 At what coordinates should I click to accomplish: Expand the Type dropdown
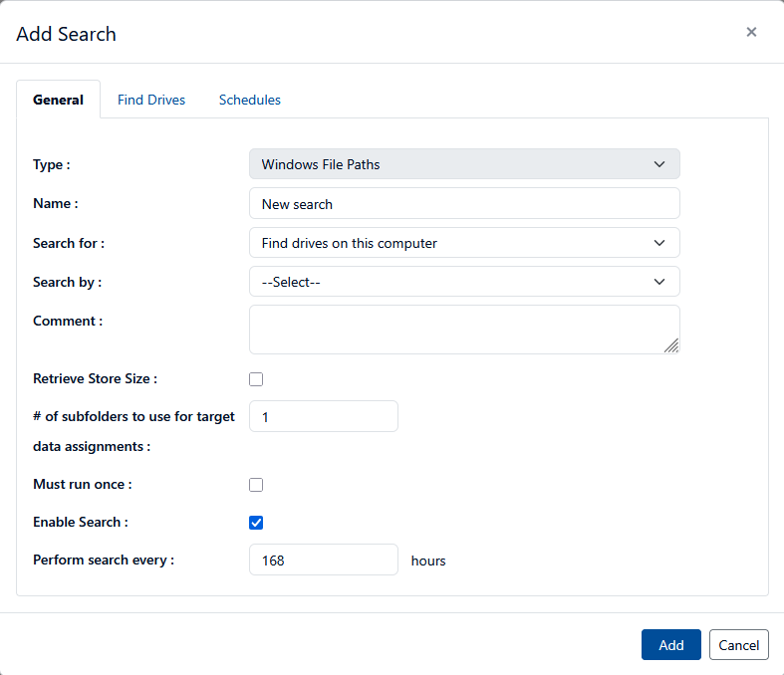click(464, 164)
